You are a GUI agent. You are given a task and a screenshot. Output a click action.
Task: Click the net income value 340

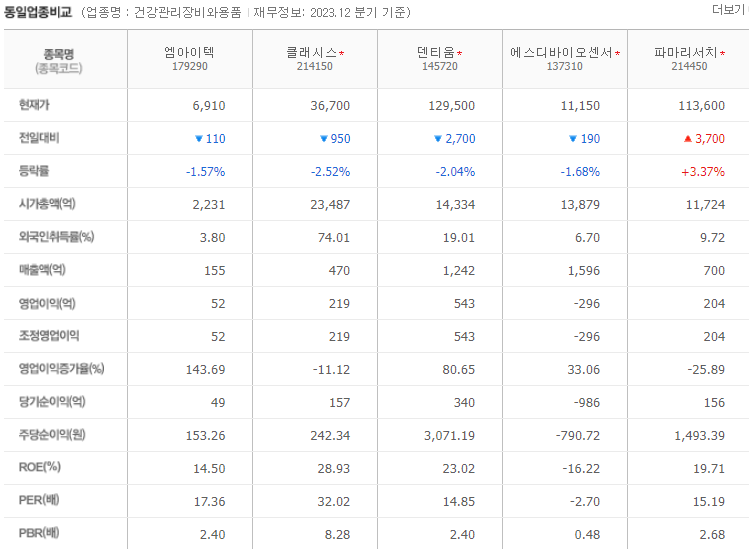pos(464,402)
